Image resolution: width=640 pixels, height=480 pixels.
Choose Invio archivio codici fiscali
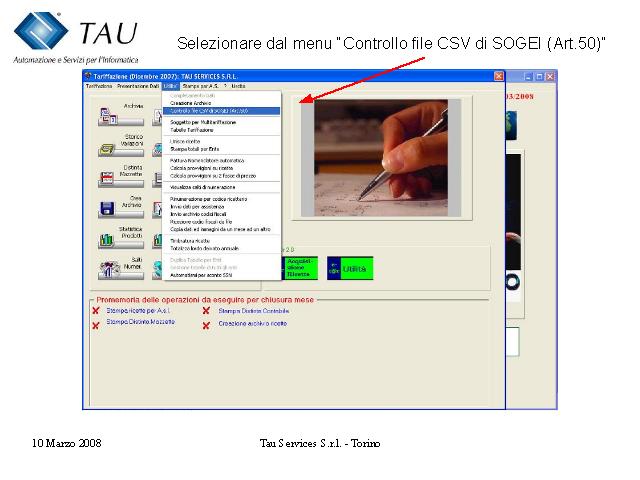[x=221, y=214]
